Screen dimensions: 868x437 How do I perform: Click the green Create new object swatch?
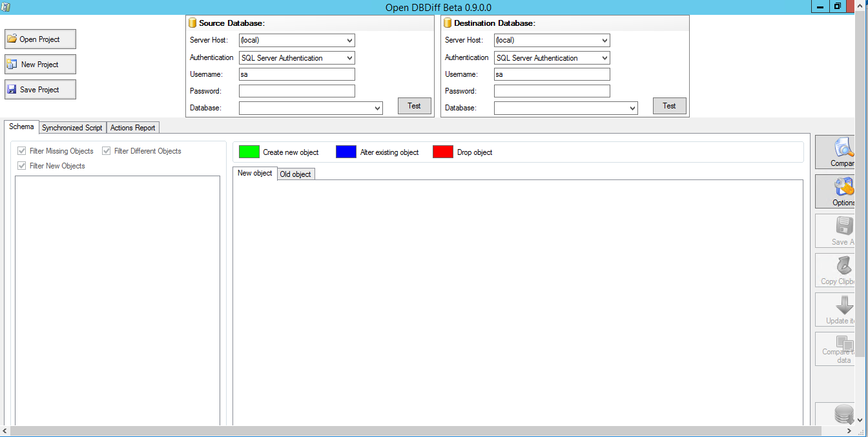coord(249,152)
